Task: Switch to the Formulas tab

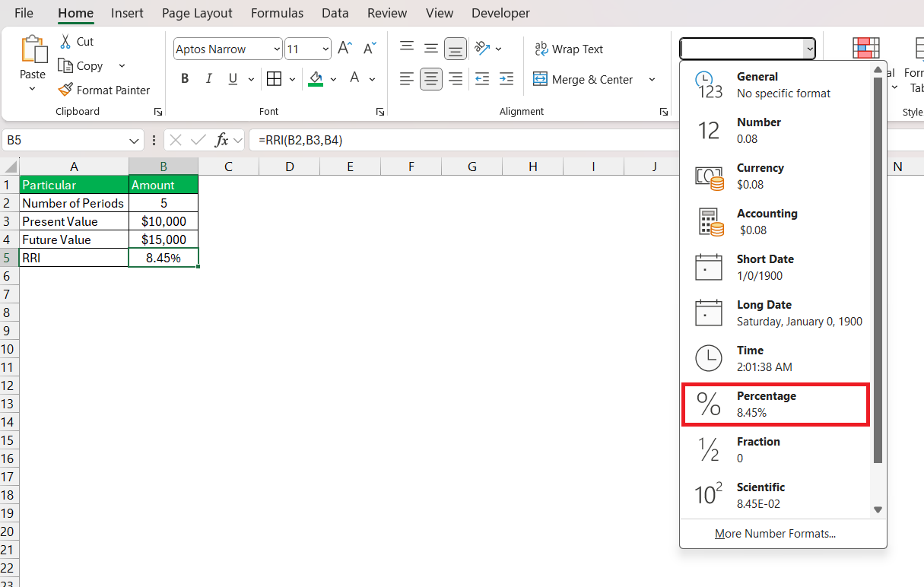Action: (277, 13)
